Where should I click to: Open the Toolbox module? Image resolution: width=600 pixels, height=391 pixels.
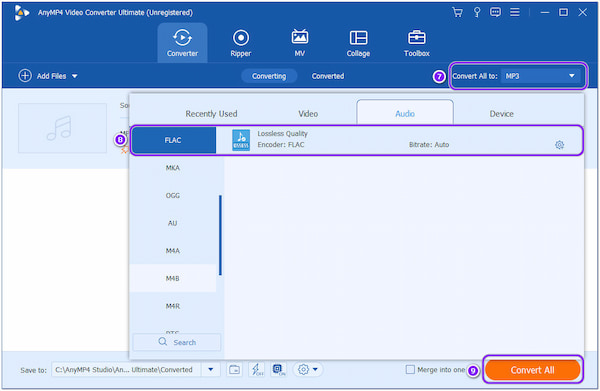417,42
